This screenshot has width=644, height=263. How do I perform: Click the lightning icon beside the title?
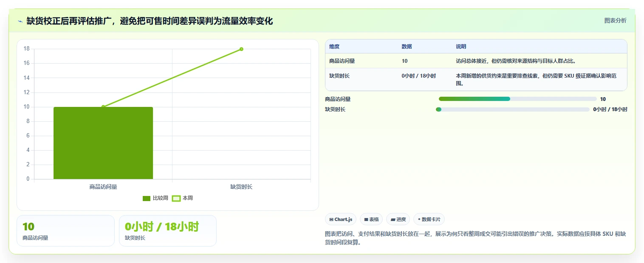20,21
